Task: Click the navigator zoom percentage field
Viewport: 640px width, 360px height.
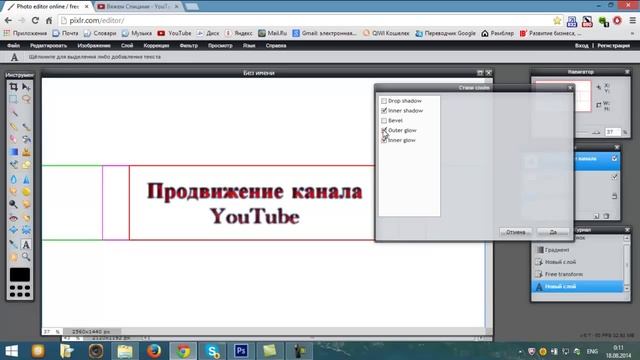Action: (612, 132)
